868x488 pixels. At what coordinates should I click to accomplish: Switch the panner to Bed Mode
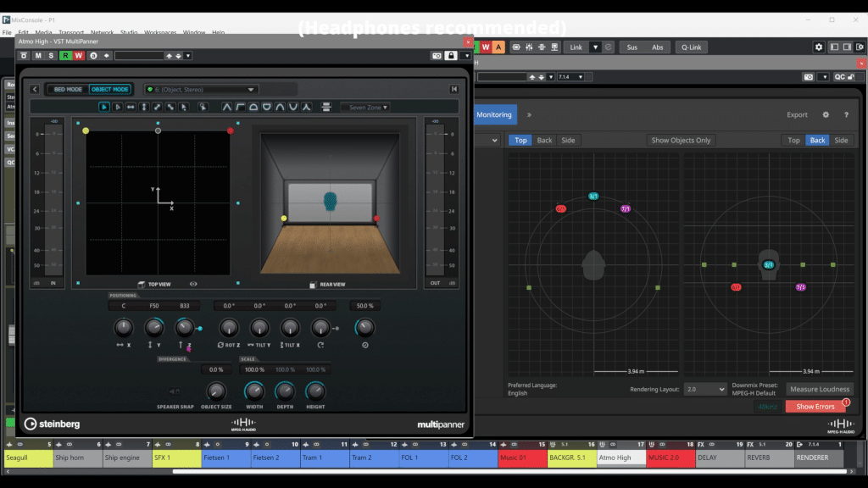click(x=68, y=89)
